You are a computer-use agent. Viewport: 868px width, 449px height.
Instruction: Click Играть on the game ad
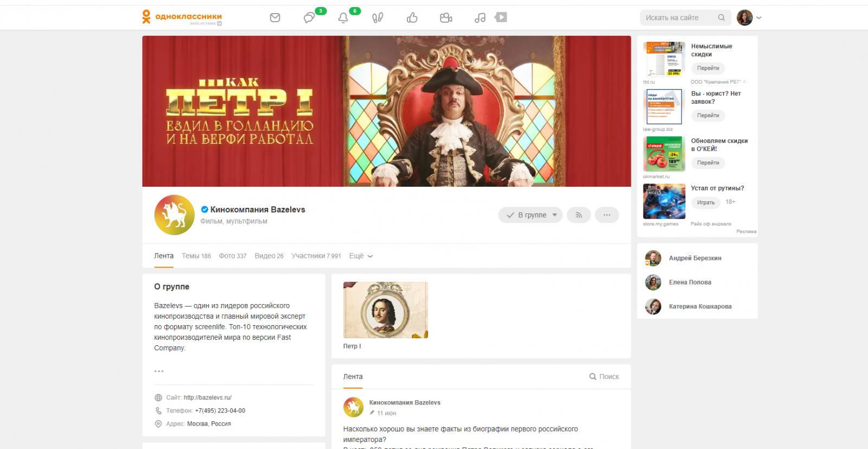pyautogui.click(x=706, y=203)
